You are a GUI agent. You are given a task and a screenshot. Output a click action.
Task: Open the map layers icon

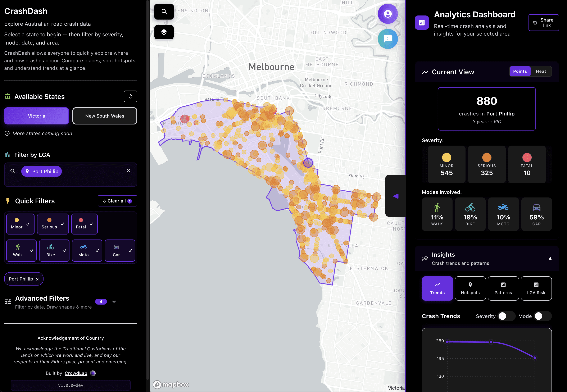tap(164, 32)
